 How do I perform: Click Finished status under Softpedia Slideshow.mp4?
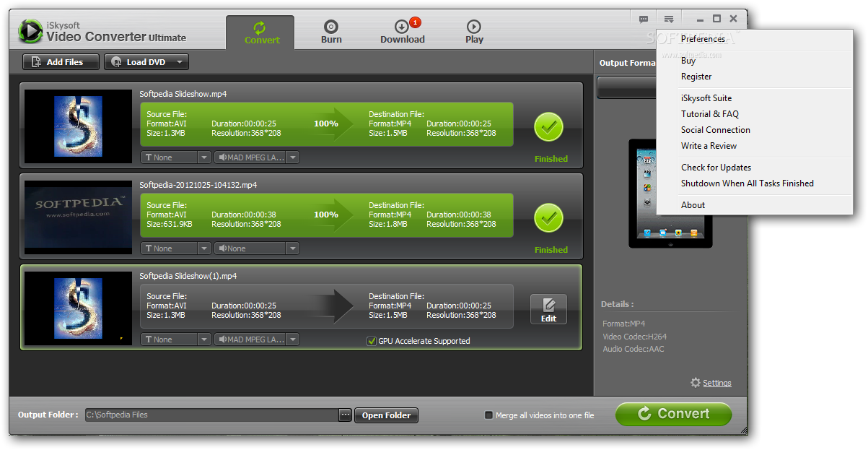(551, 159)
